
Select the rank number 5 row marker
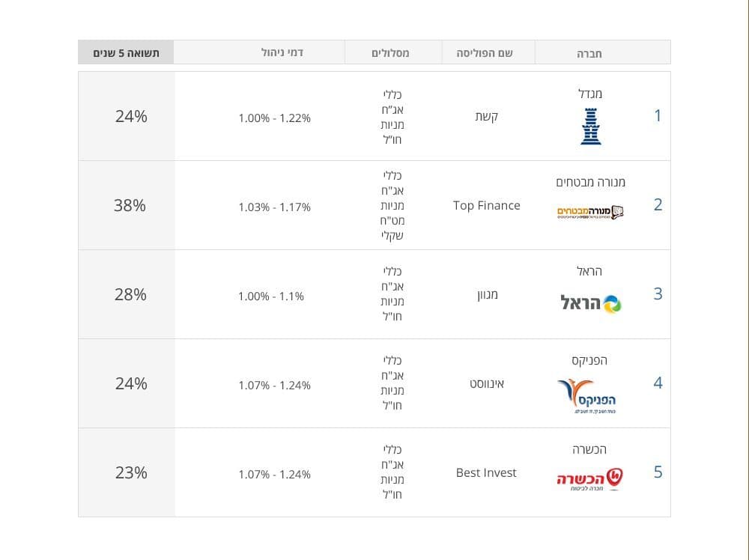[x=658, y=472]
